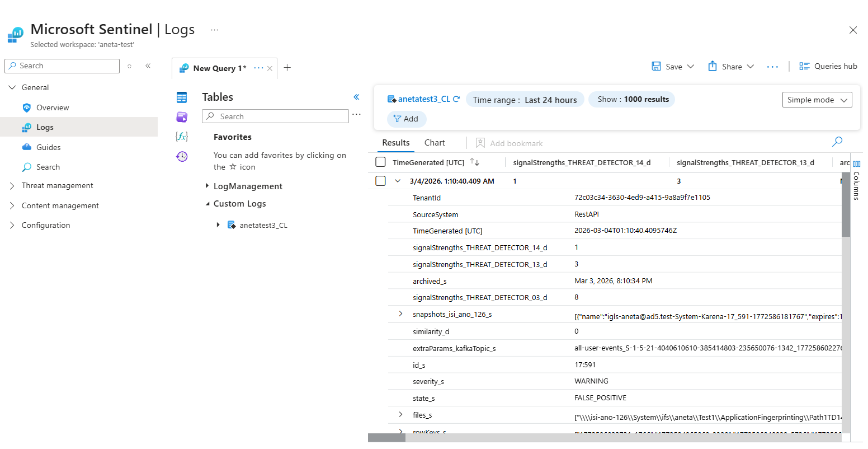
Task: Sort by TimeGenerated column arrows
Action: [x=475, y=162]
